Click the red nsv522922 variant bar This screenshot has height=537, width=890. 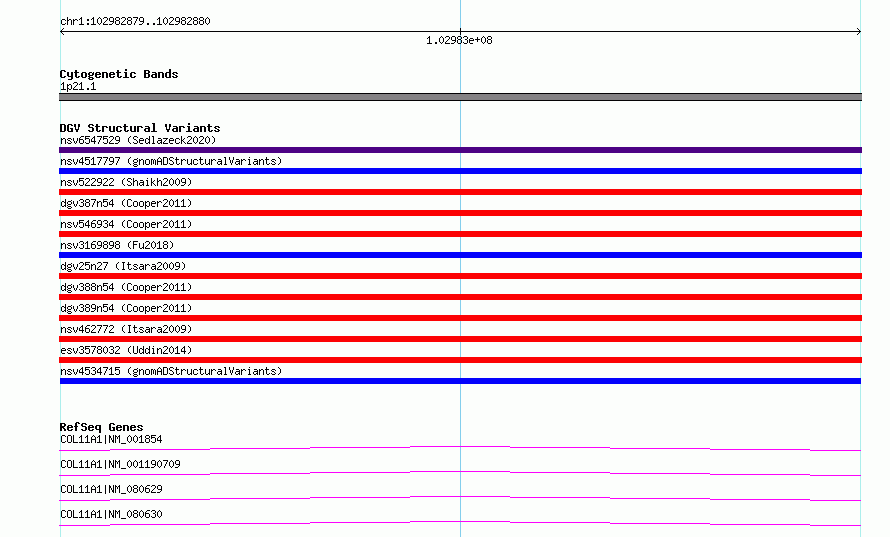pyautogui.click(x=460, y=192)
